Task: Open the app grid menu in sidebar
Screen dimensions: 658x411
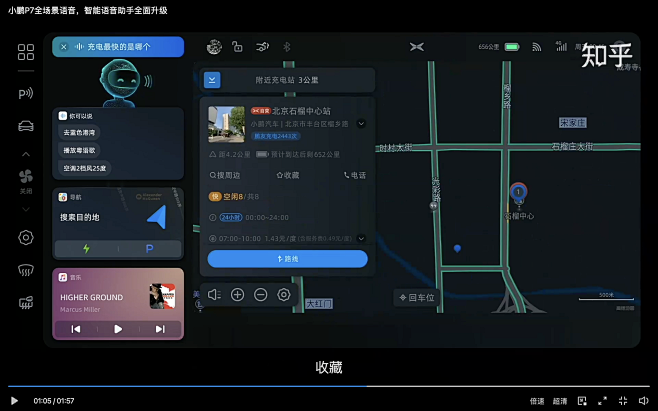Action: pos(26,52)
